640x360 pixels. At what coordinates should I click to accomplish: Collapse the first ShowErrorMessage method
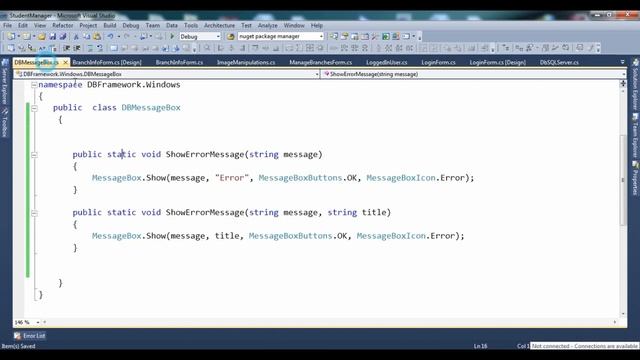34,155
